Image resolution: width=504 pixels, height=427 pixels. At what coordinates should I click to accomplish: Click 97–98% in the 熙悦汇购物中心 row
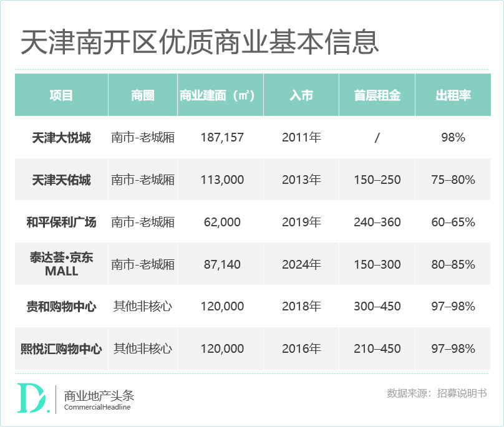(x=453, y=348)
